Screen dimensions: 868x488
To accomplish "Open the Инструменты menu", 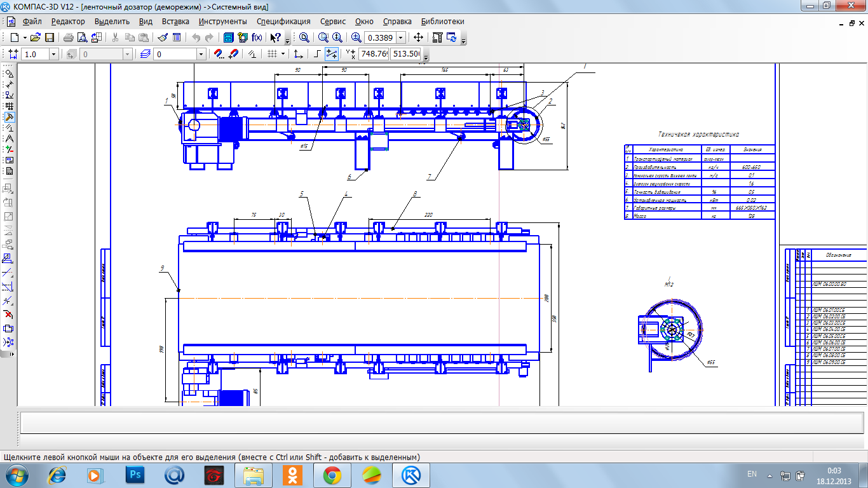I will pos(222,21).
